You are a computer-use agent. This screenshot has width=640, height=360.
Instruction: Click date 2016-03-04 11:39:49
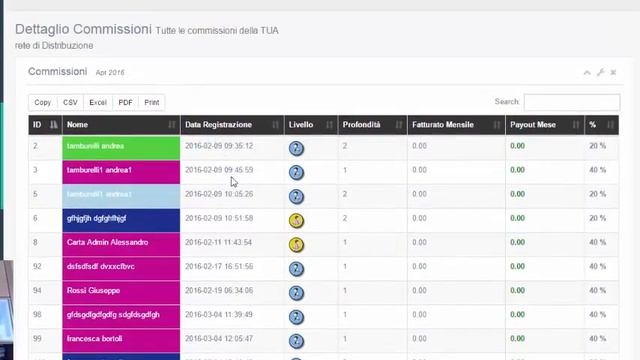(219, 314)
